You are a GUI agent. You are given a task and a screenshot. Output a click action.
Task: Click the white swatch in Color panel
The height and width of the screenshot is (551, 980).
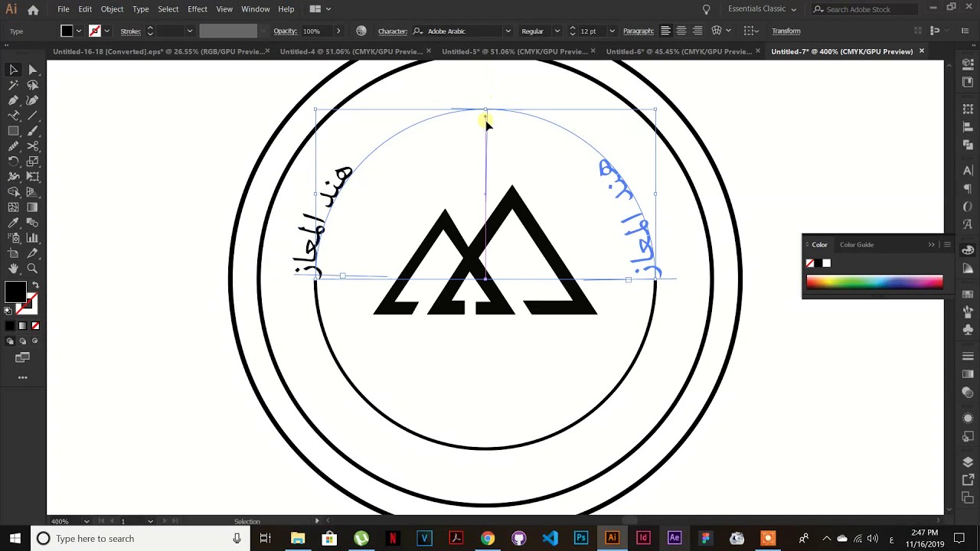pyautogui.click(x=826, y=263)
